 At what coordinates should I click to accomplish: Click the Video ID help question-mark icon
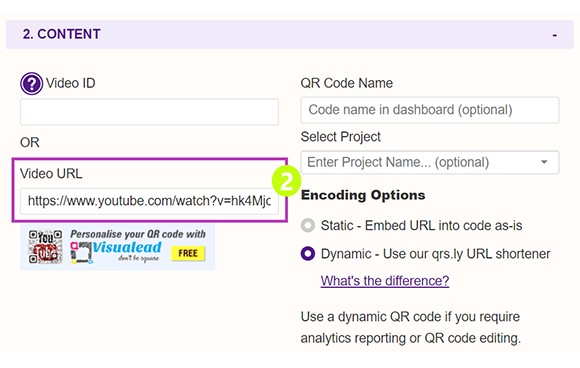click(x=31, y=84)
